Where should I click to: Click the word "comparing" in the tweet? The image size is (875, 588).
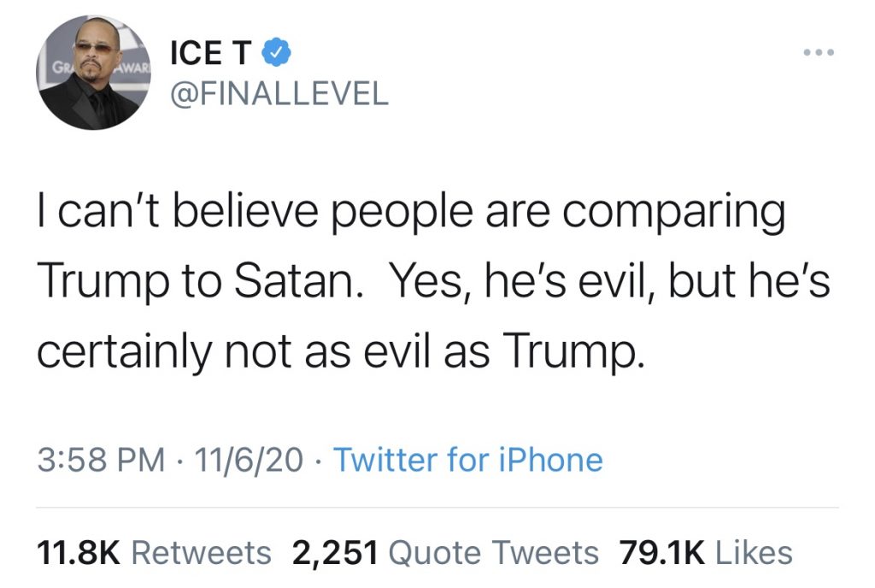tap(673, 215)
